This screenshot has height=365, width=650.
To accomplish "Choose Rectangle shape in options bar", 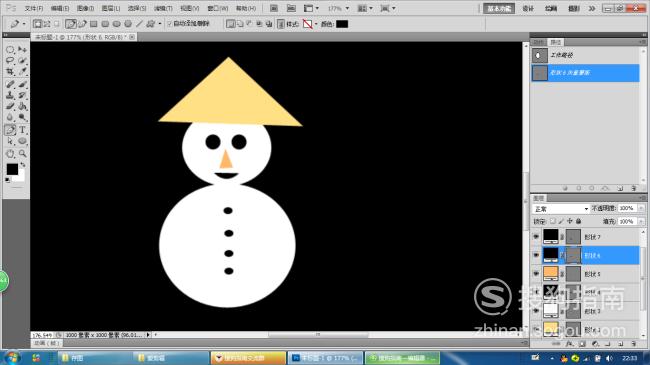I will point(94,24).
